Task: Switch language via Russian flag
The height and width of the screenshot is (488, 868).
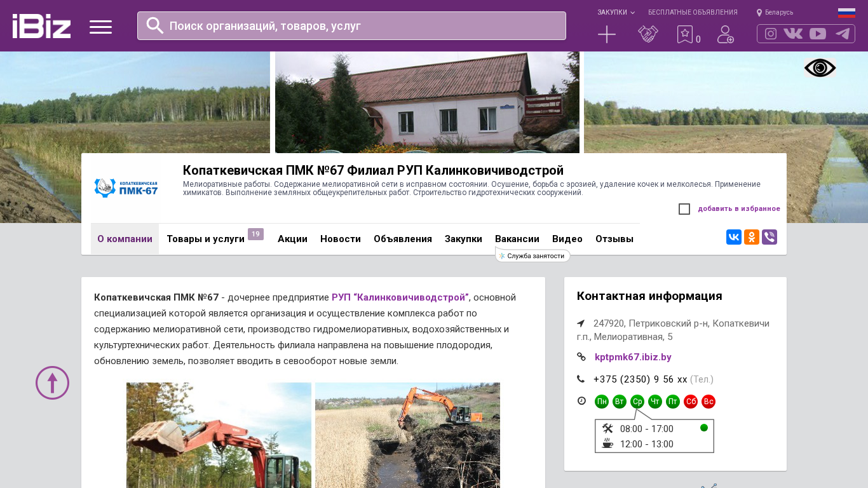Action: [846, 13]
